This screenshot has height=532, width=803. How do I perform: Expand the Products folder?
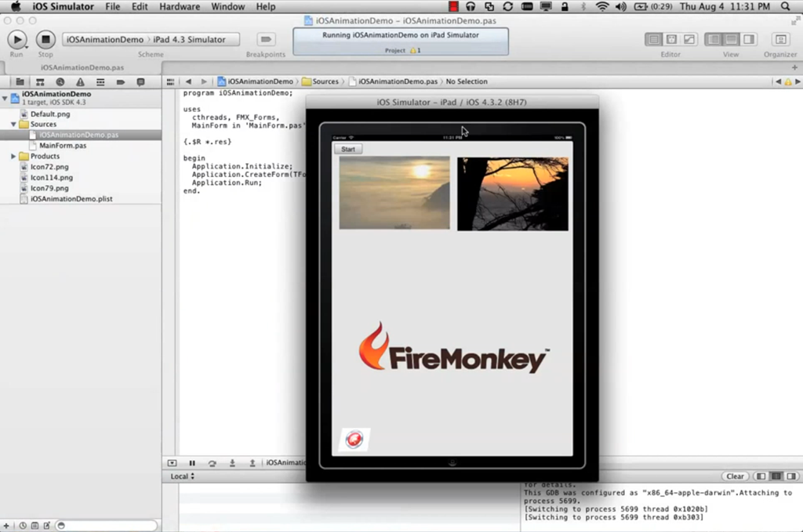(x=13, y=156)
